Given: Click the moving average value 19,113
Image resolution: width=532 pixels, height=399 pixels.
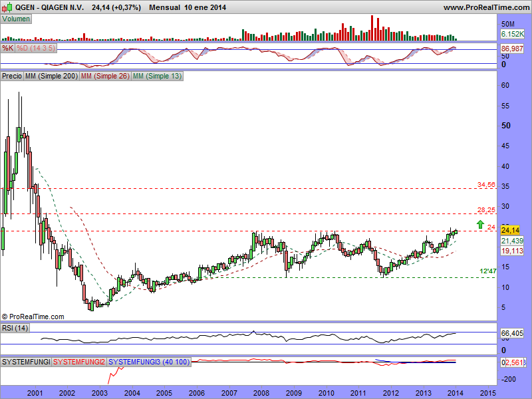Looking at the screenshot, I should click(x=512, y=251).
